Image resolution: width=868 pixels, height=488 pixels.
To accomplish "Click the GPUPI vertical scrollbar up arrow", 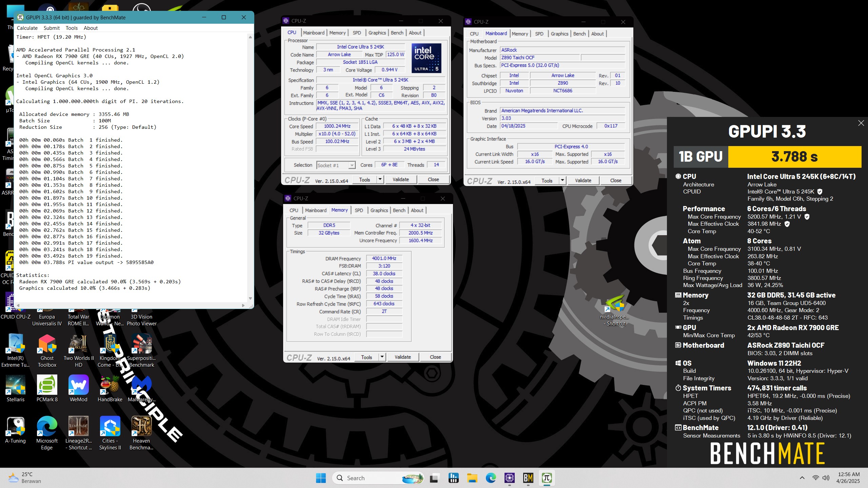I will [x=250, y=37].
